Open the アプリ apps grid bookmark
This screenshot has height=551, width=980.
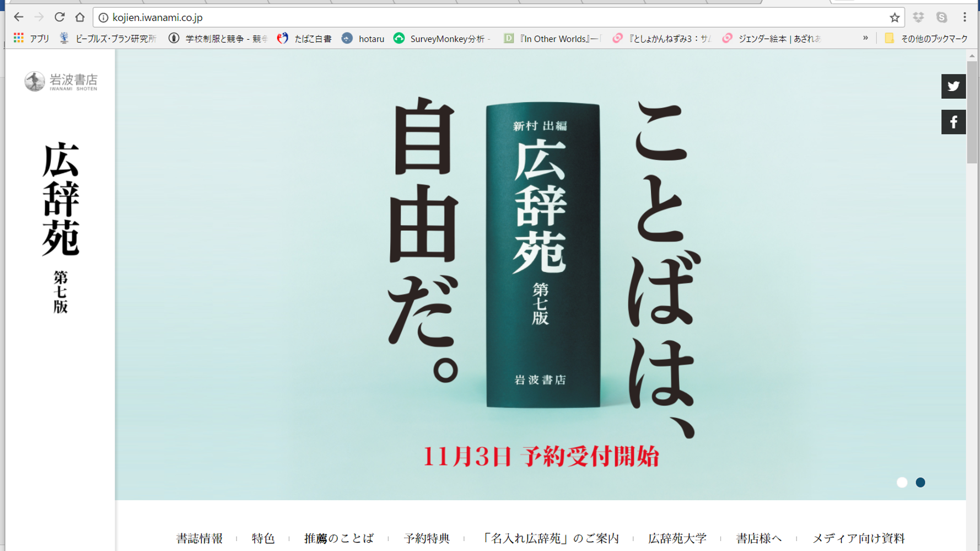coord(31,38)
